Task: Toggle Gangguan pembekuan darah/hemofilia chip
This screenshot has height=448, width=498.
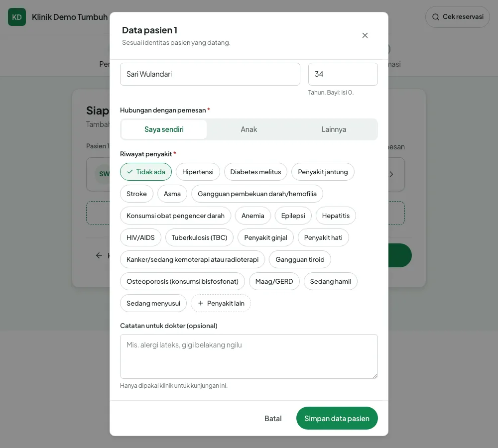Action: [x=257, y=194]
